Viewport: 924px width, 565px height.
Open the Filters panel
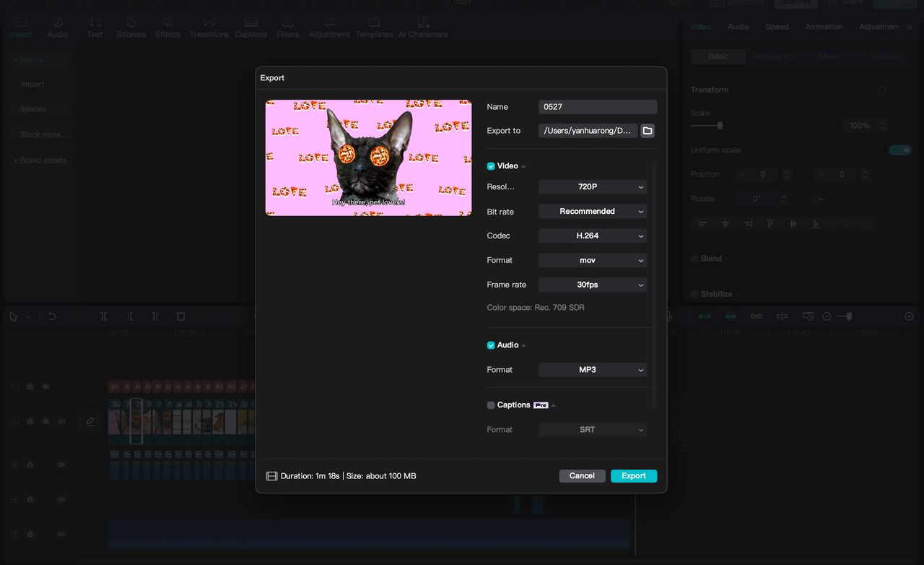287,27
